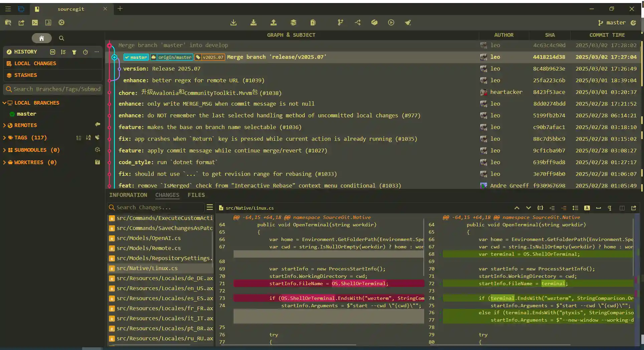The height and width of the screenshot is (350, 644).
Task: Jump to previous difference in diff view
Action: pyautogui.click(x=517, y=208)
